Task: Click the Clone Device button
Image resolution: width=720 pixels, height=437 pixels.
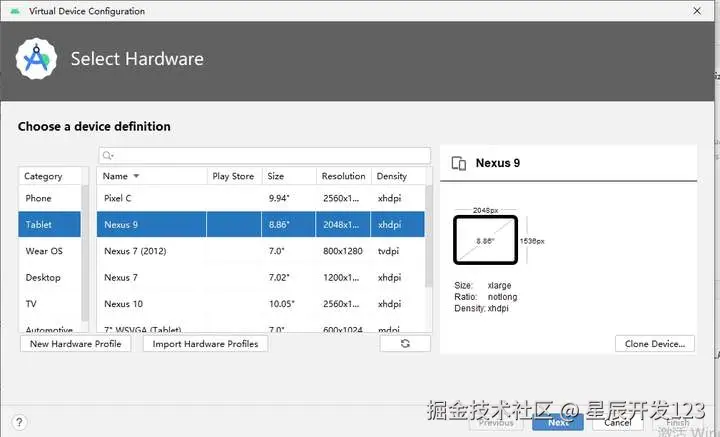Action: tap(655, 344)
